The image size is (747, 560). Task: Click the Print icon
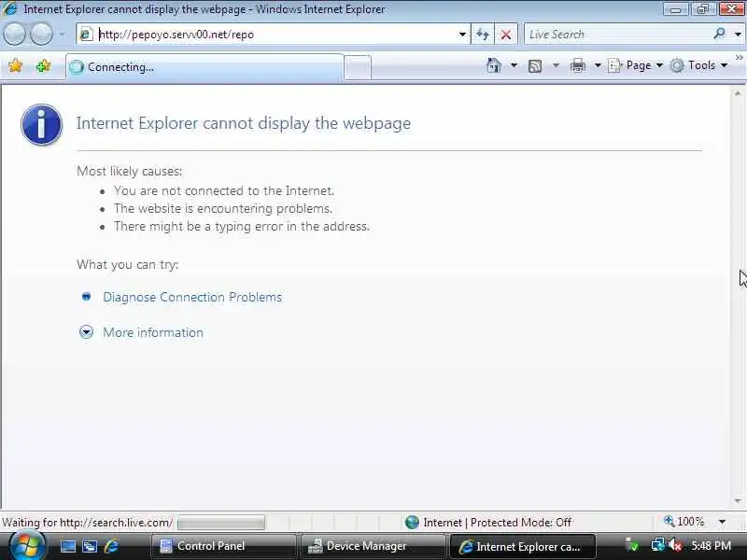(577, 65)
